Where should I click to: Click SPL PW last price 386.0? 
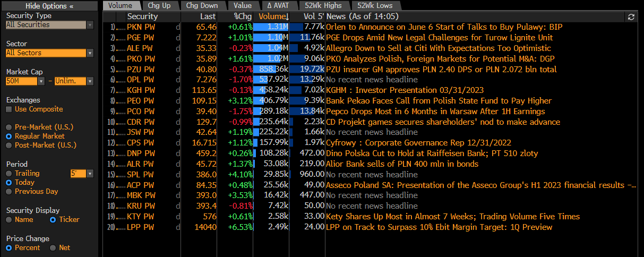(207, 175)
